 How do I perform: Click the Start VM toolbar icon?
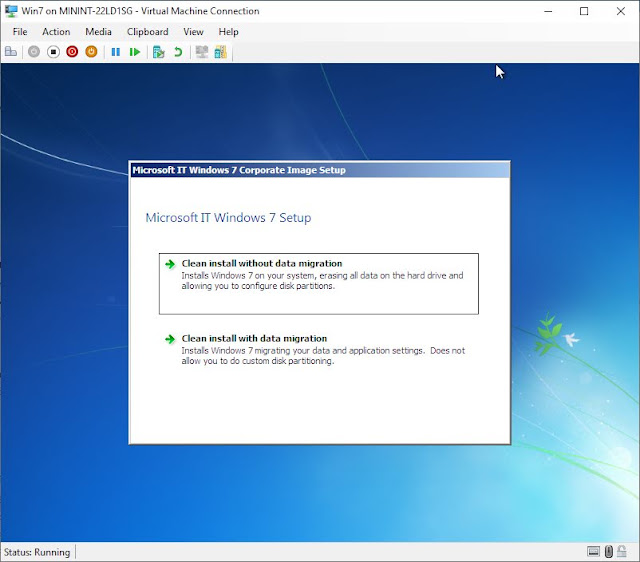coord(34,52)
